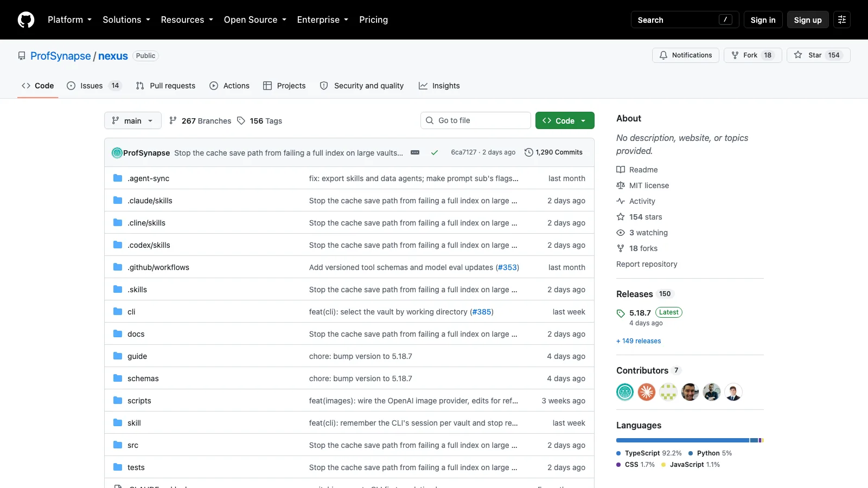Click the ProfSynapse commit author avatar
The height and width of the screenshot is (488, 868).
(x=117, y=153)
